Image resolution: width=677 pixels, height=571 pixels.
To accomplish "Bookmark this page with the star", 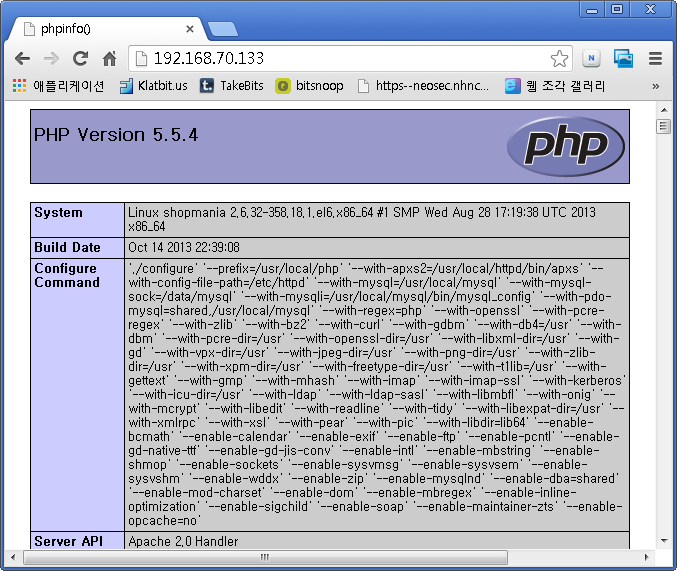I will 559,59.
